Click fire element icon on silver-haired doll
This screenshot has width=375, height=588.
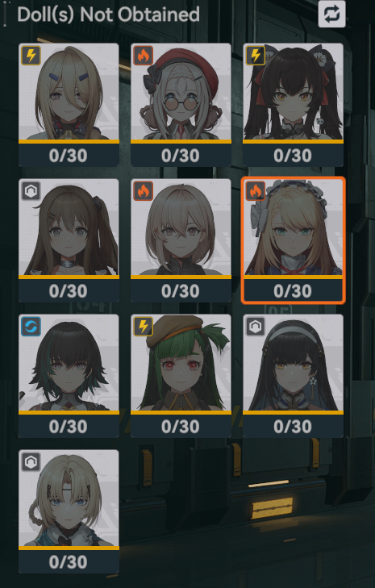click(x=144, y=191)
